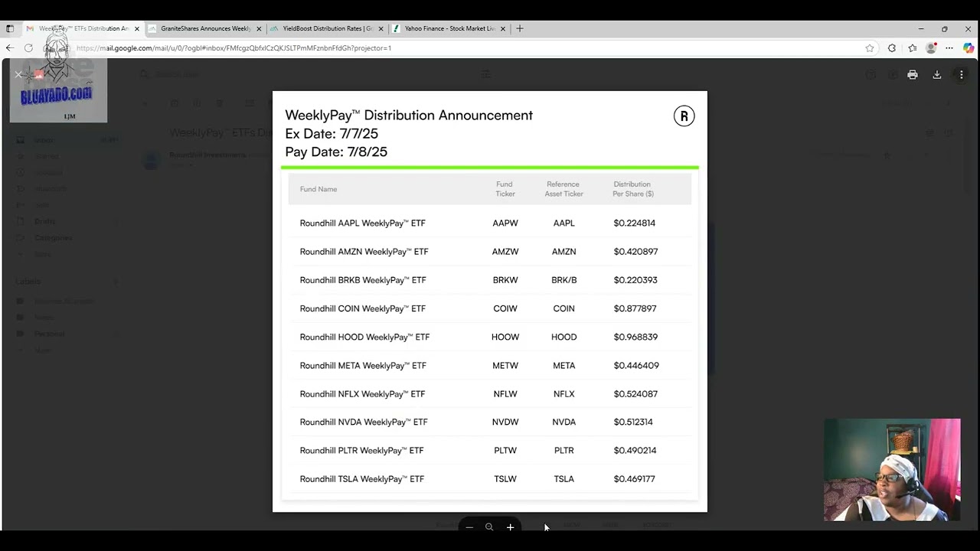The height and width of the screenshot is (551, 980).
Task: Open the browser profile avatar
Action: pos(931,48)
